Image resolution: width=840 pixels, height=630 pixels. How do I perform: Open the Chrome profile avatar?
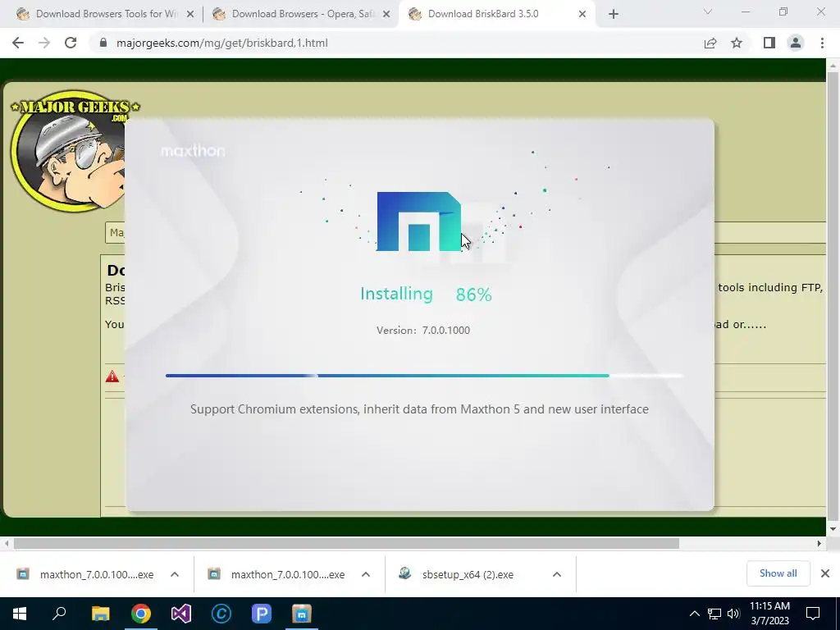(x=796, y=43)
